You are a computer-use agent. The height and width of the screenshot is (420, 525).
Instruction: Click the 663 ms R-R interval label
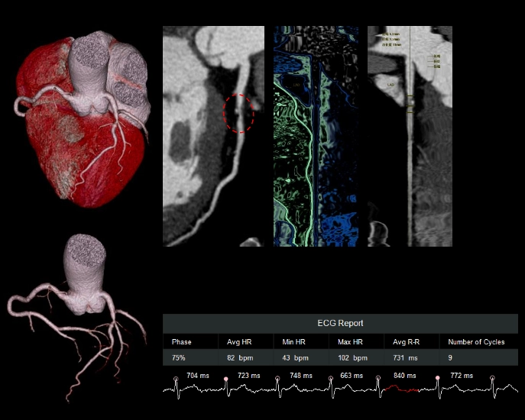(352, 376)
